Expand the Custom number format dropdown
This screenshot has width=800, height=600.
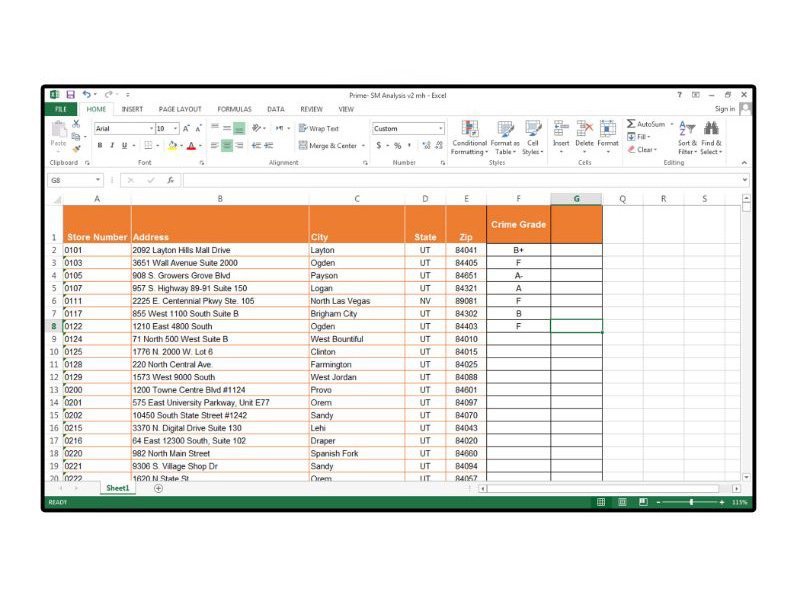point(440,128)
